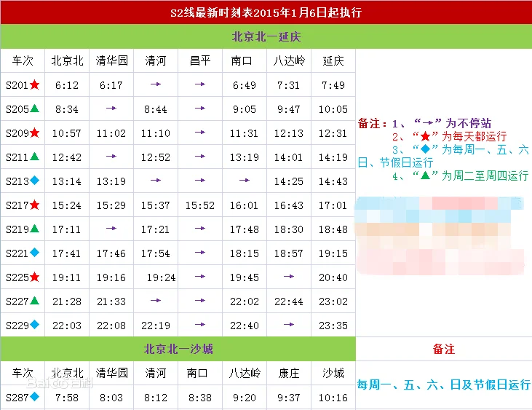Viewport: 532px width, 410px height.
Task: Click the S287 康庄 time 9:37
Action: tap(289, 398)
